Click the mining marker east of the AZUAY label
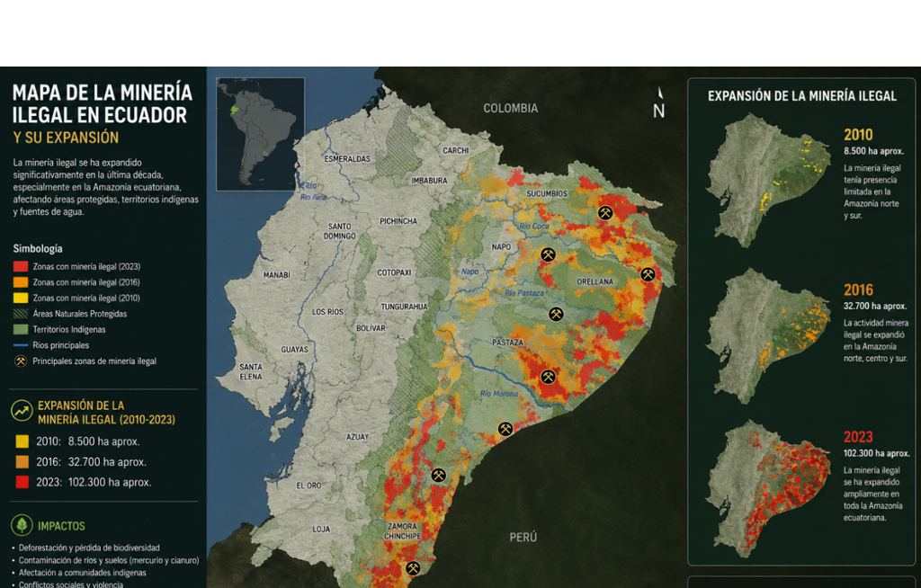Viewport: 921px width, 588px height. point(438,476)
